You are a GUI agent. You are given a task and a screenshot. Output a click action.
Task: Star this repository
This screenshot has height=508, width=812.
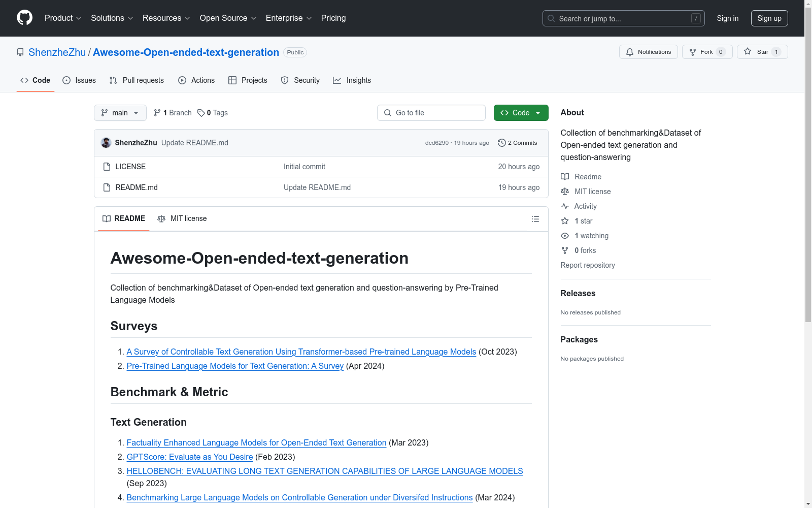(762, 52)
